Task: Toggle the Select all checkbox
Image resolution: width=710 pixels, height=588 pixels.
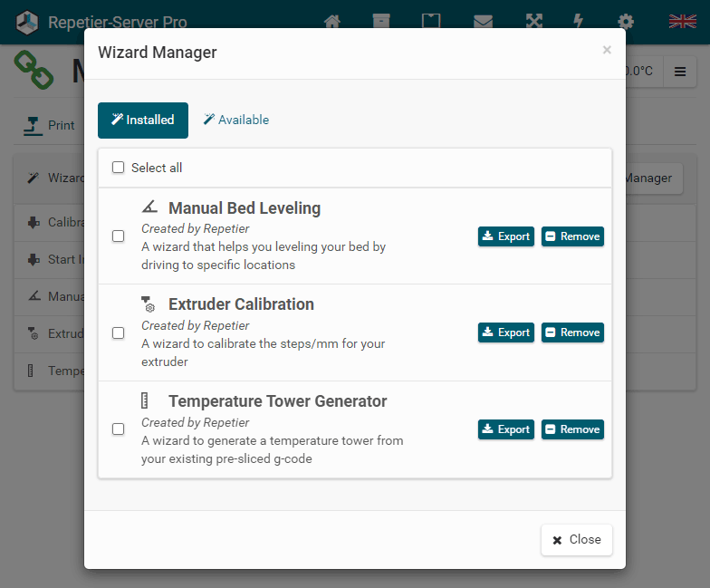Action: [119, 168]
